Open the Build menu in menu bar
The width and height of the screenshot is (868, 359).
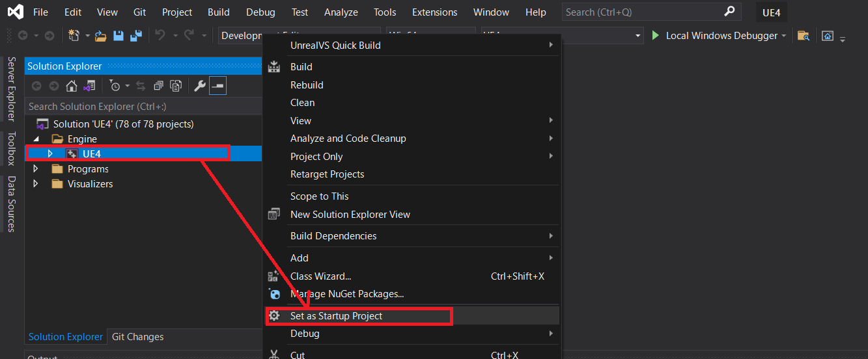point(219,12)
